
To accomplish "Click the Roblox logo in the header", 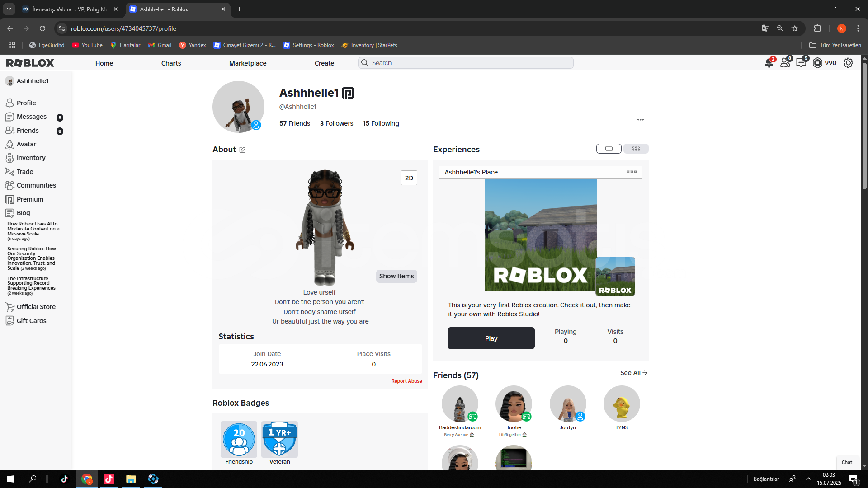I will click(x=30, y=63).
